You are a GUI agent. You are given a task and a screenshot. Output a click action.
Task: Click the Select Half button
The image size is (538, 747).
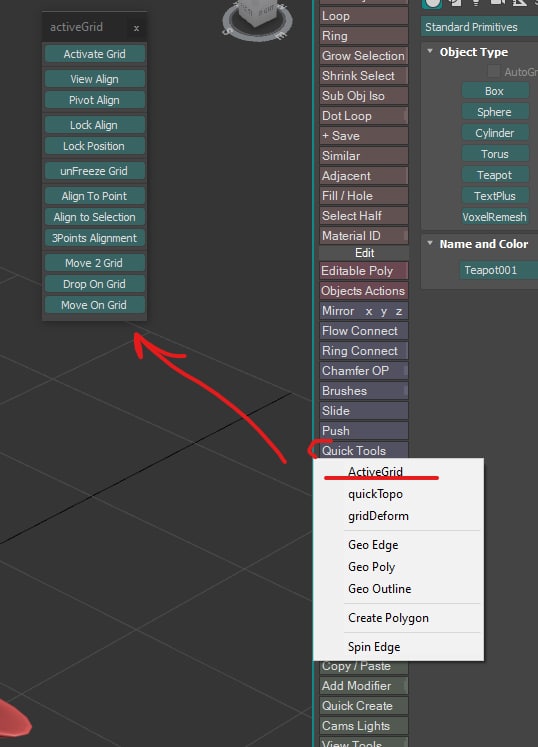tap(364, 216)
